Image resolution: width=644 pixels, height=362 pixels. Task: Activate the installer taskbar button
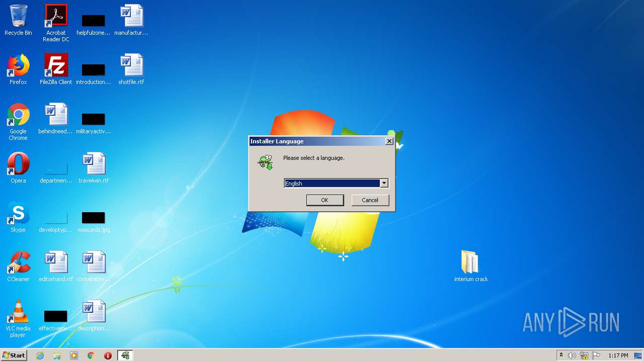pos(125,355)
